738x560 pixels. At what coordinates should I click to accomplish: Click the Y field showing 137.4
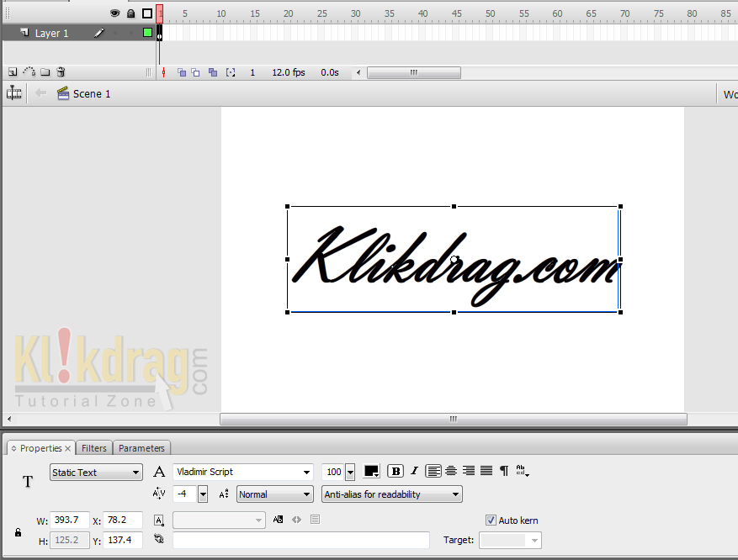click(123, 540)
